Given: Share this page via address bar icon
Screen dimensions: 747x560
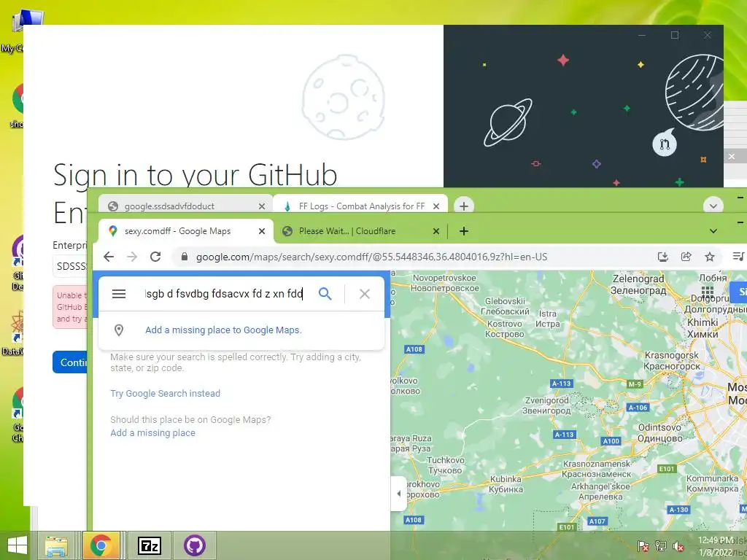Looking at the screenshot, I should 686,257.
